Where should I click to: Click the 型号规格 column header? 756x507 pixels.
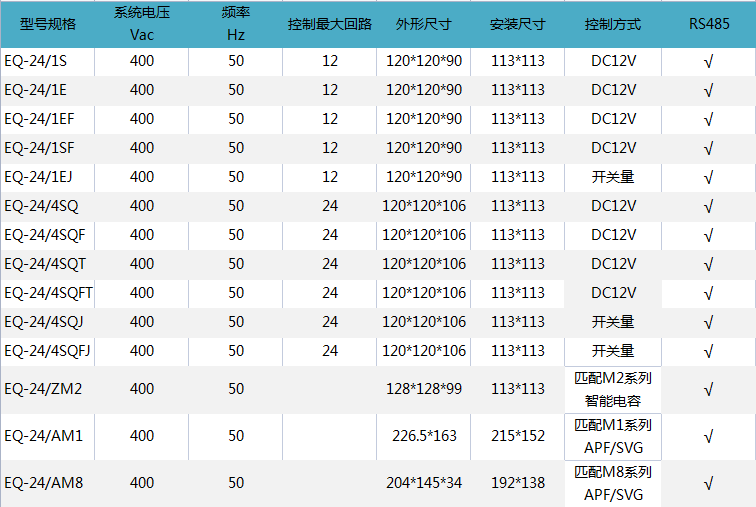point(48,24)
